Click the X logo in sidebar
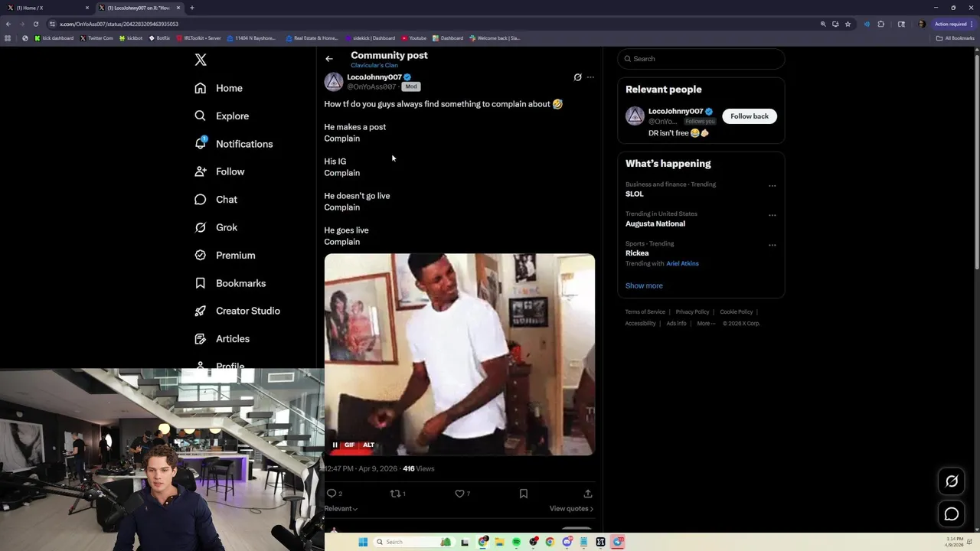 [x=201, y=60]
